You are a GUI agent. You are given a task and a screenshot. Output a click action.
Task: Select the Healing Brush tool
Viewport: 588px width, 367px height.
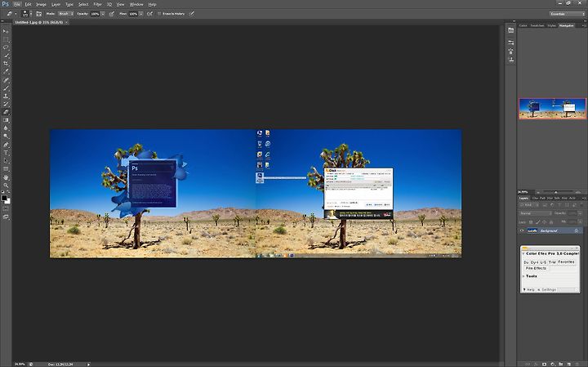6,80
